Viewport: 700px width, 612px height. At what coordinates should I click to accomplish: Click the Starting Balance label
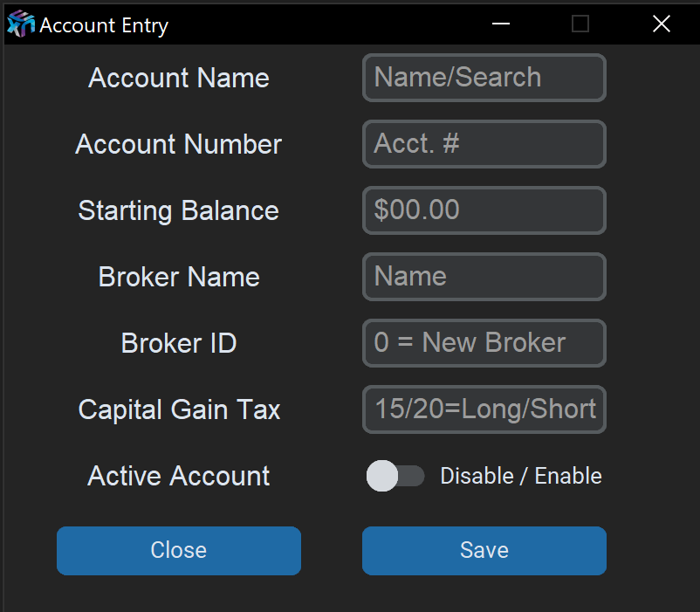[x=179, y=210]
